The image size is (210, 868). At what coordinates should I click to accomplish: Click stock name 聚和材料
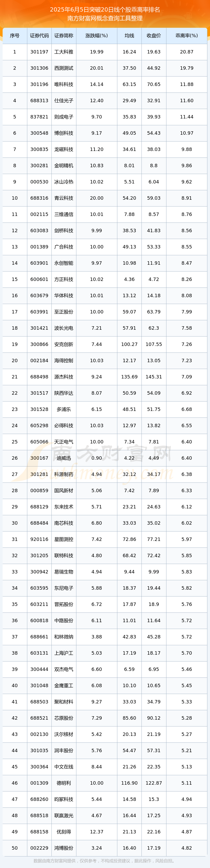[64, 702]
